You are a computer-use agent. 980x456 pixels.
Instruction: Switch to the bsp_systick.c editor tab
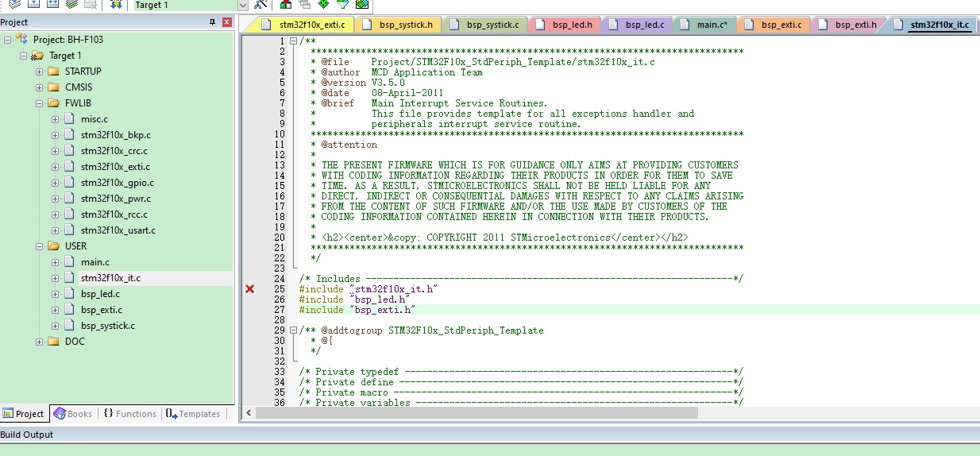(x=484, y=25)
